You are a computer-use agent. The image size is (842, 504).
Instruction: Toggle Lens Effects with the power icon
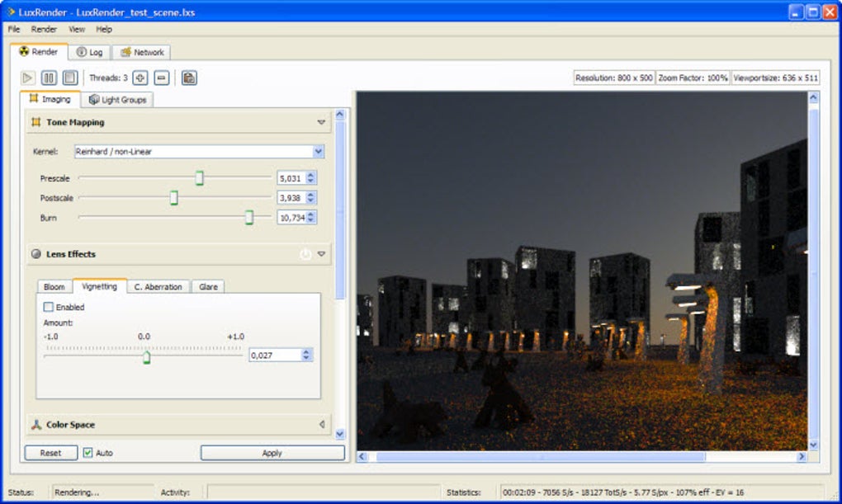click(x=305, y=254)
